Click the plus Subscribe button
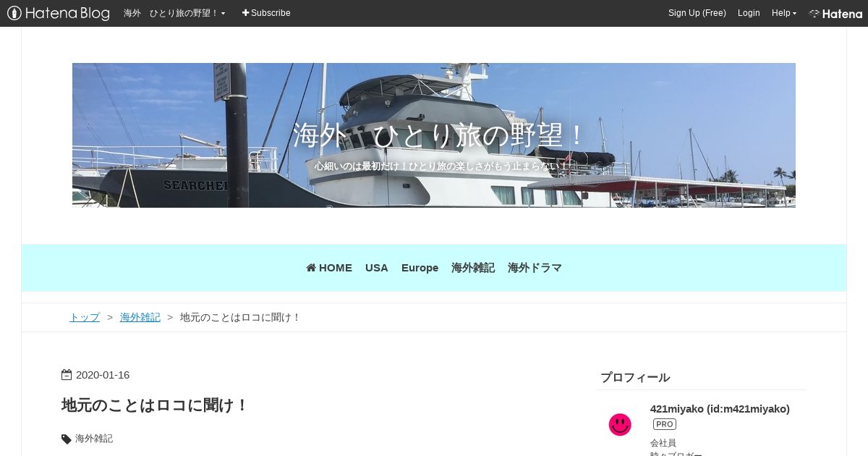 coord(266,13)
